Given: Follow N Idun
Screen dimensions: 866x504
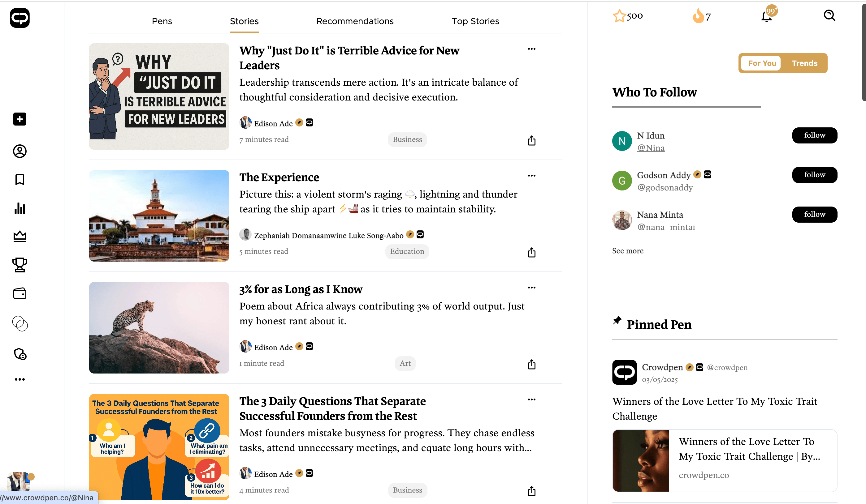Looking at the screenshot, I should (x=814, y=135).
